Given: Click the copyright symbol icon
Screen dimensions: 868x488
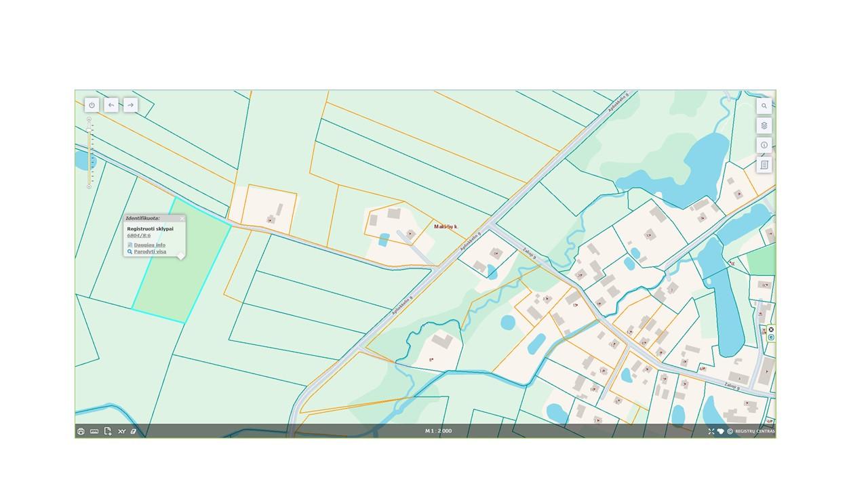Looking at the screenshot, I should pyautogui.click(x=730, y=431).
